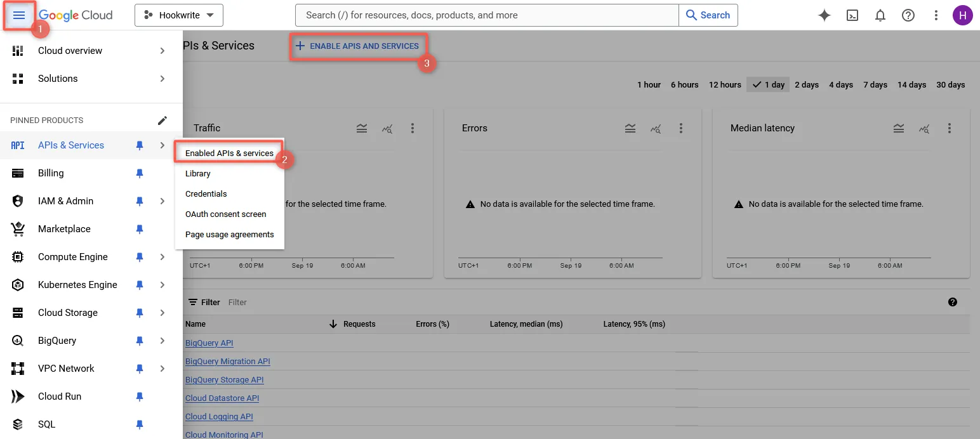
Task: Explore Median latency metrics icon
Action: point(924,129)
